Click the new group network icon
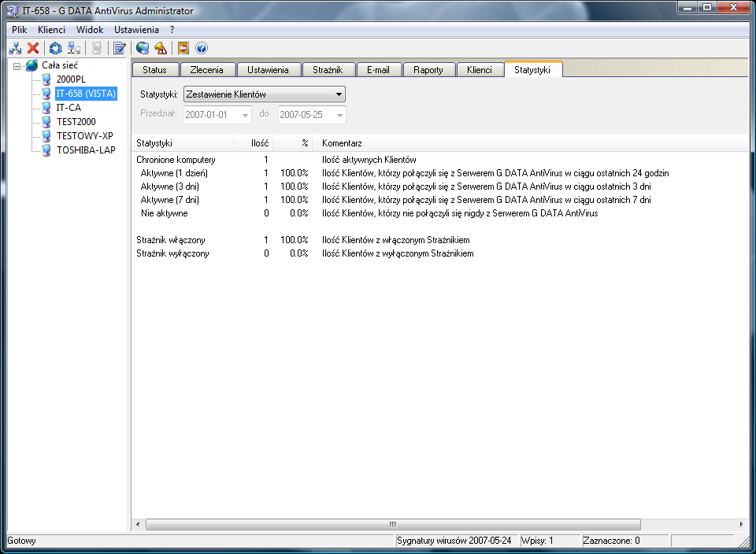This screenshot has width=756, height=554. tap(15, 48)
